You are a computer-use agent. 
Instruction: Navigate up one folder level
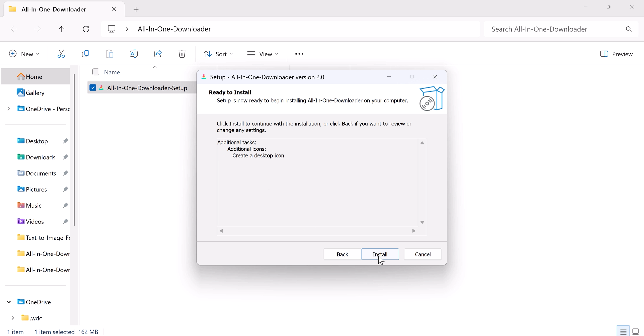point(62,29)
